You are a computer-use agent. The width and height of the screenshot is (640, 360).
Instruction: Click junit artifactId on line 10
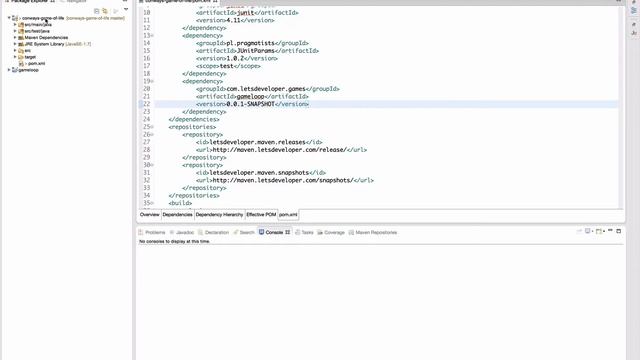(245, 13)
